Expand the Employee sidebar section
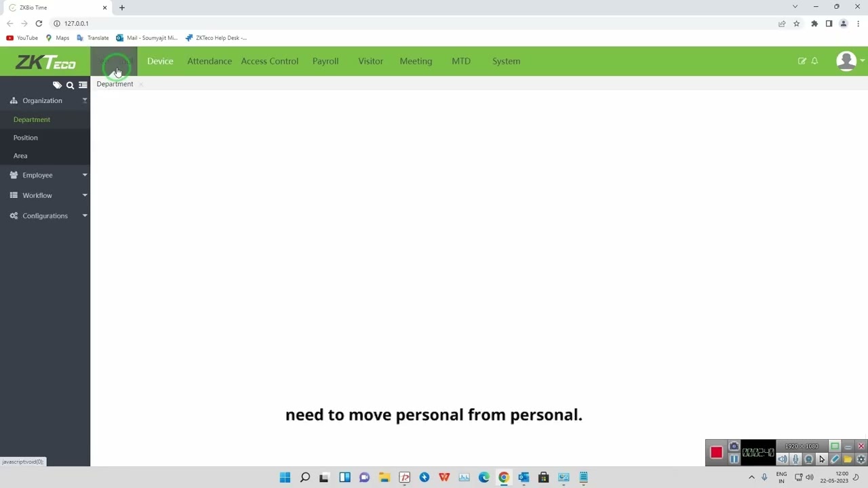 (45, 175)
